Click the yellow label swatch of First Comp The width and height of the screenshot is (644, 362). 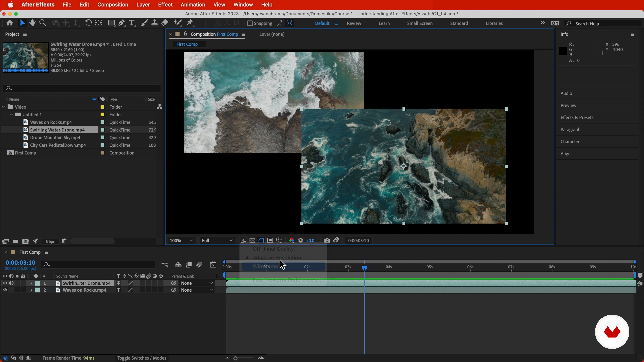point(102,153)
